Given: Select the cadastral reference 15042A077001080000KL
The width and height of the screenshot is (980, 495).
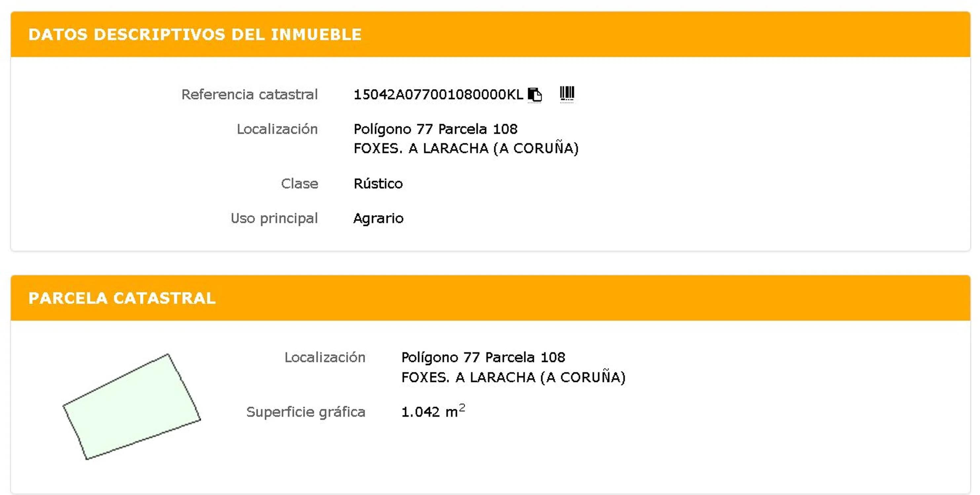Looking at the screenshot, I should [x=438, y=94].
